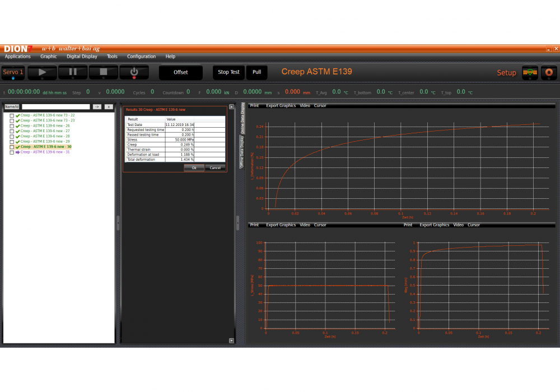Click the orange record circle icon

pos(549,72)
